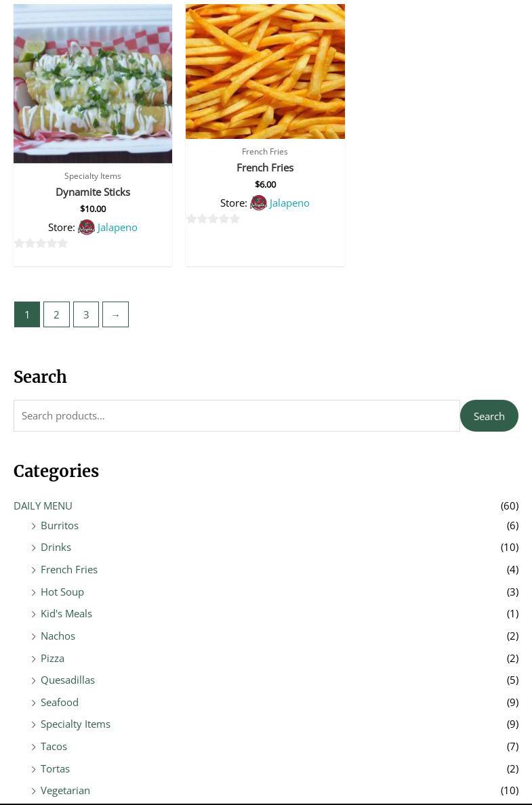Open the French Fries product photo

[265, 71]
